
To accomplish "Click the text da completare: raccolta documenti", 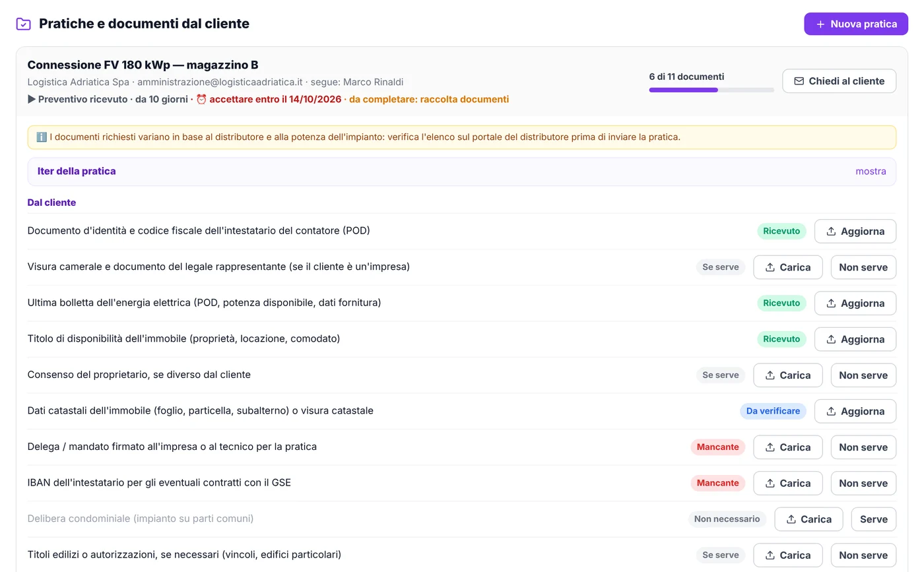I will (429, 100).
